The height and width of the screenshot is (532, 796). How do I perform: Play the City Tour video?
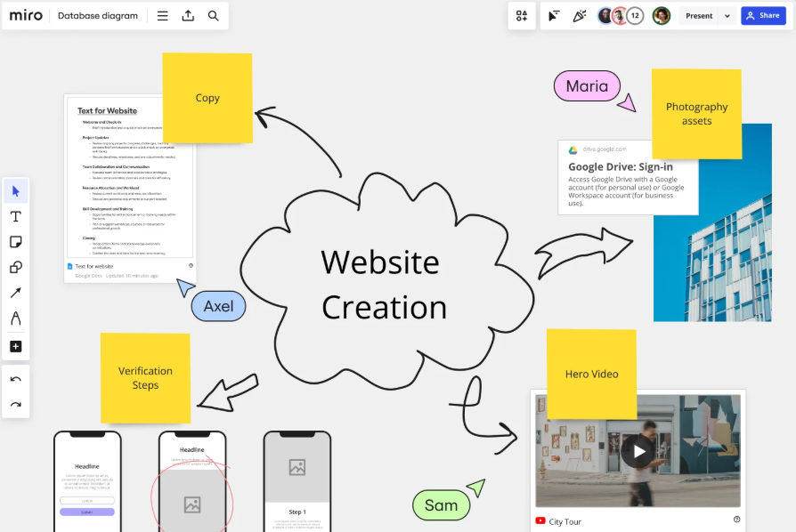pos(638,451)
